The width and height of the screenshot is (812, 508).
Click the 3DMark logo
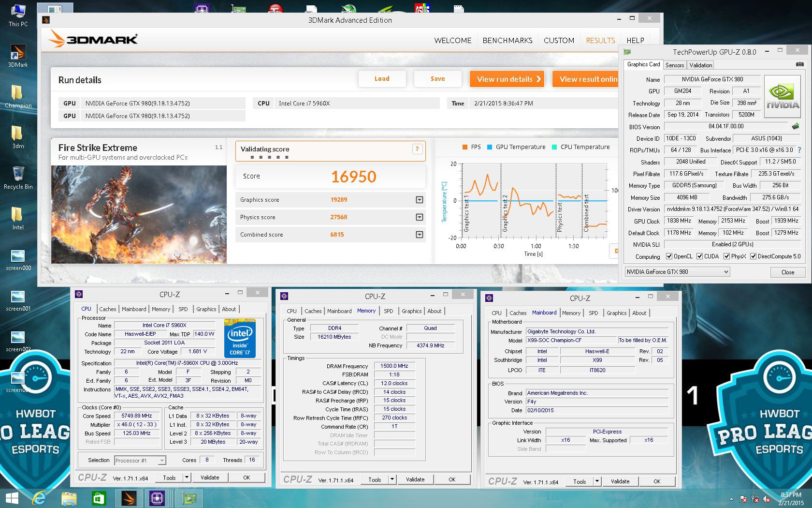[x=93, y=39]
